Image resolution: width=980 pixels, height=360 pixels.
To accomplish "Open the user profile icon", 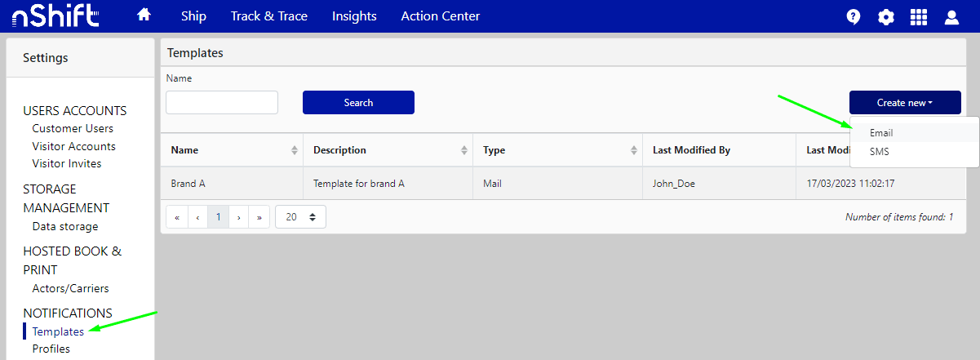I will click(951, 17).
